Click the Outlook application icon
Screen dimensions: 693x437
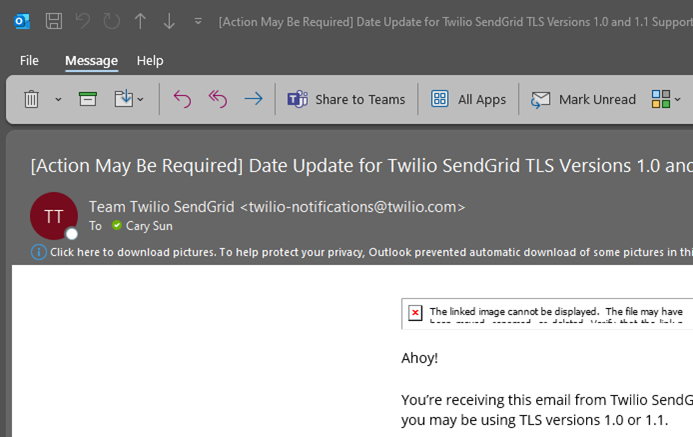(22, 21)
